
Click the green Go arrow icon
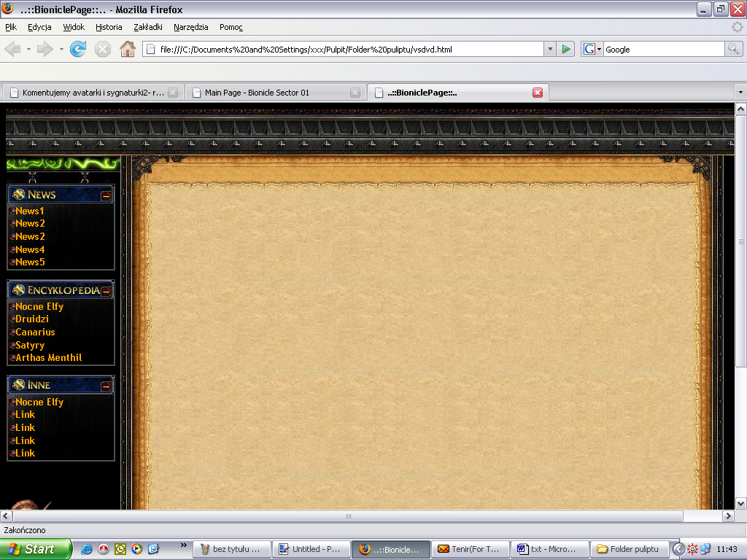point(567,50)
